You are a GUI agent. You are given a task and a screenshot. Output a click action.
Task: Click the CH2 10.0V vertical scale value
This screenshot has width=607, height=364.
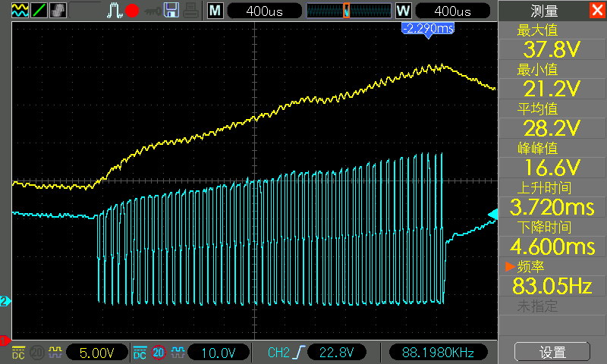point(219,353)
